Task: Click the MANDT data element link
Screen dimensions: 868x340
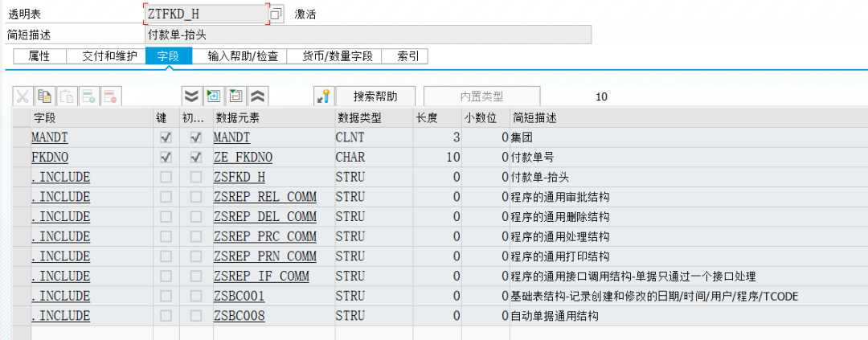Action: (x=232, y=137)
